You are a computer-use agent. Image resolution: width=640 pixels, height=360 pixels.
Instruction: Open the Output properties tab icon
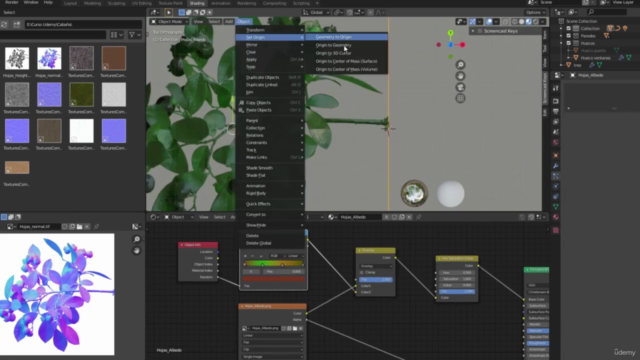pos(556,111)
